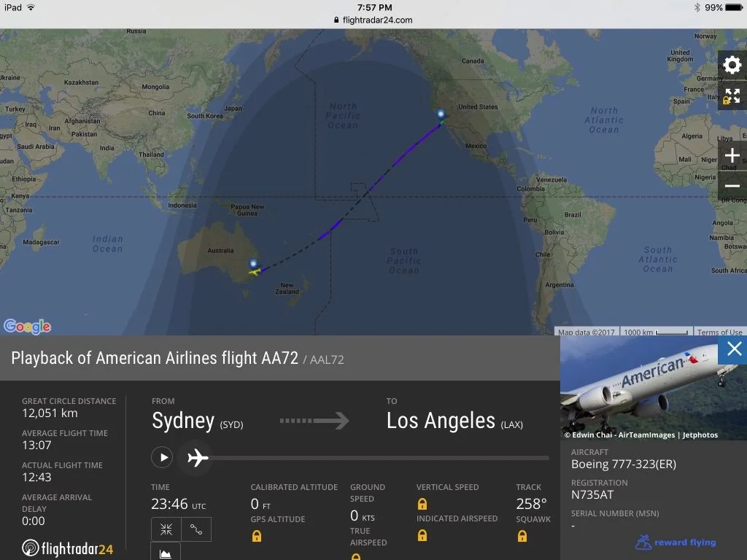Tap the flightradar24.com address bar
747x560 pixels.
click(373, 20)
